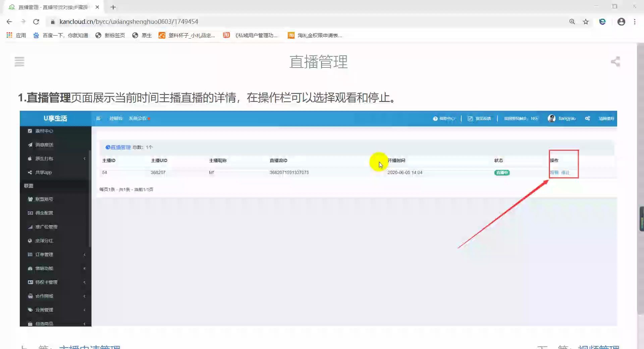The image size is (644, 349).
Task: Click the help center question-mark icon
Action: (x=435, y=118)
